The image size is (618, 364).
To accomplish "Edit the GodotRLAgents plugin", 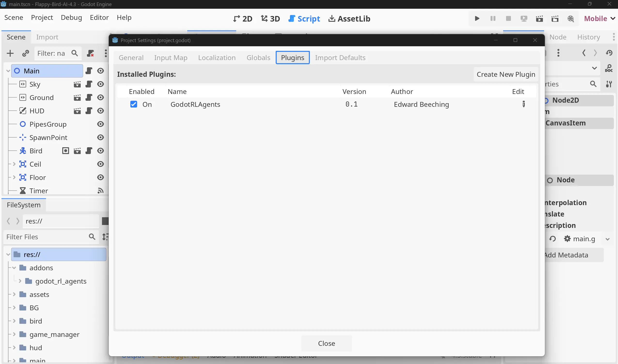I will [x=524, y=104].
